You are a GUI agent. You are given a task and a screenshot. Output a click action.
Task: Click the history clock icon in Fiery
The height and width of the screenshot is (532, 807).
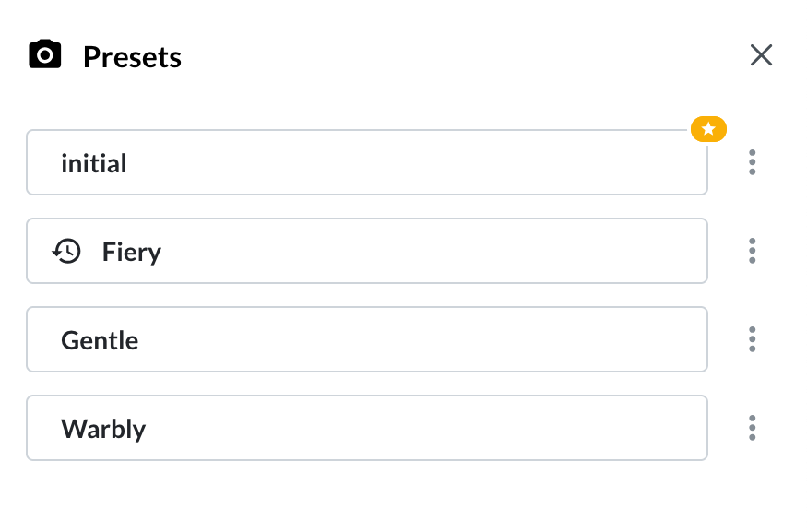67,251
